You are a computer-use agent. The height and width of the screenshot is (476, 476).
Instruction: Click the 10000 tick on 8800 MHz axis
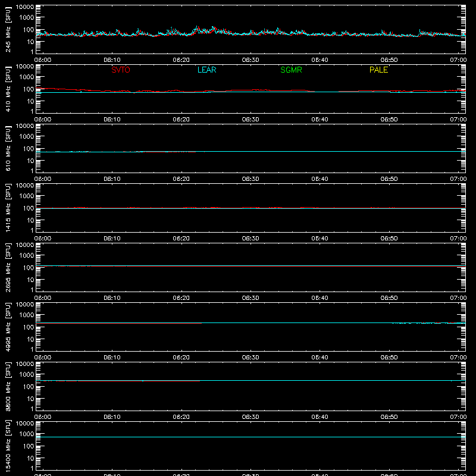pyautogui.click(x=25, y=364)
